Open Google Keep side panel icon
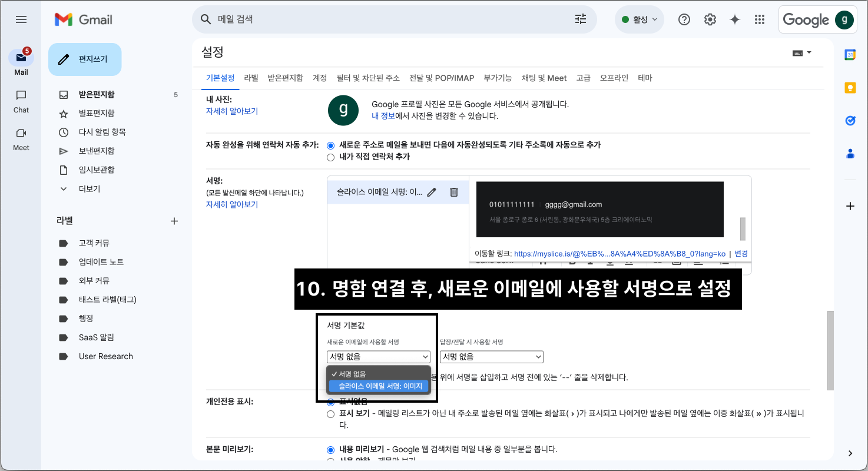 coord(850,88)
